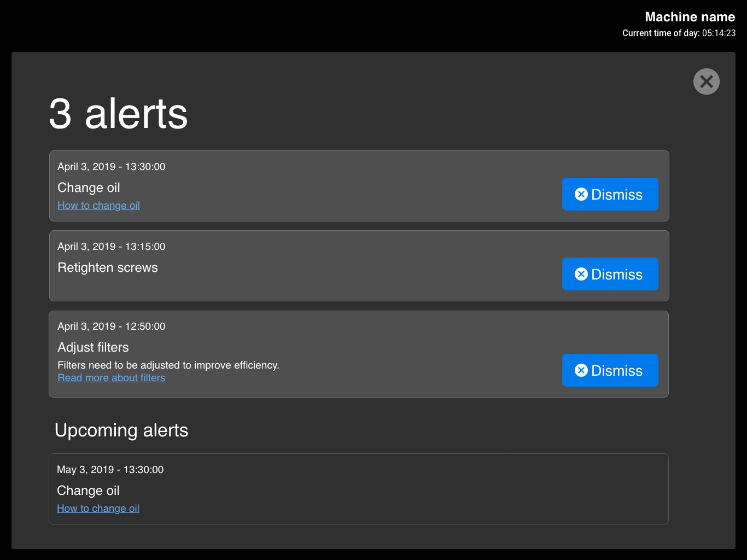The height and width of the screenshot is (560, 747).
Task: Click the 'Upcoming alerts' section heading
Action: 121,430
